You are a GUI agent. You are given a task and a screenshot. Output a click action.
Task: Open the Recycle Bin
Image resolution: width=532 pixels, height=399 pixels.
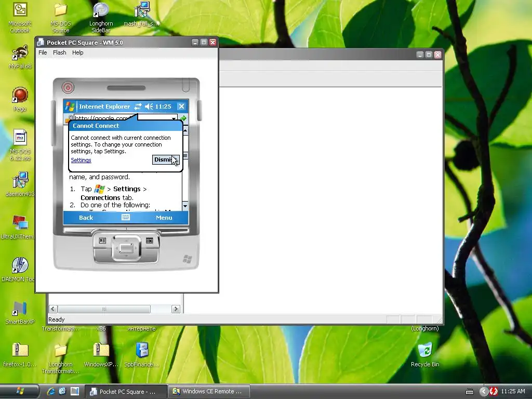(425, 355)
